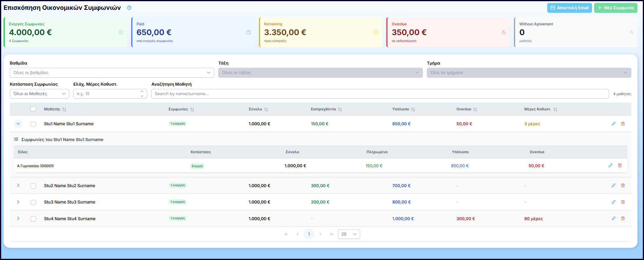Click the Αποστολή Email button

pos(569,8)
